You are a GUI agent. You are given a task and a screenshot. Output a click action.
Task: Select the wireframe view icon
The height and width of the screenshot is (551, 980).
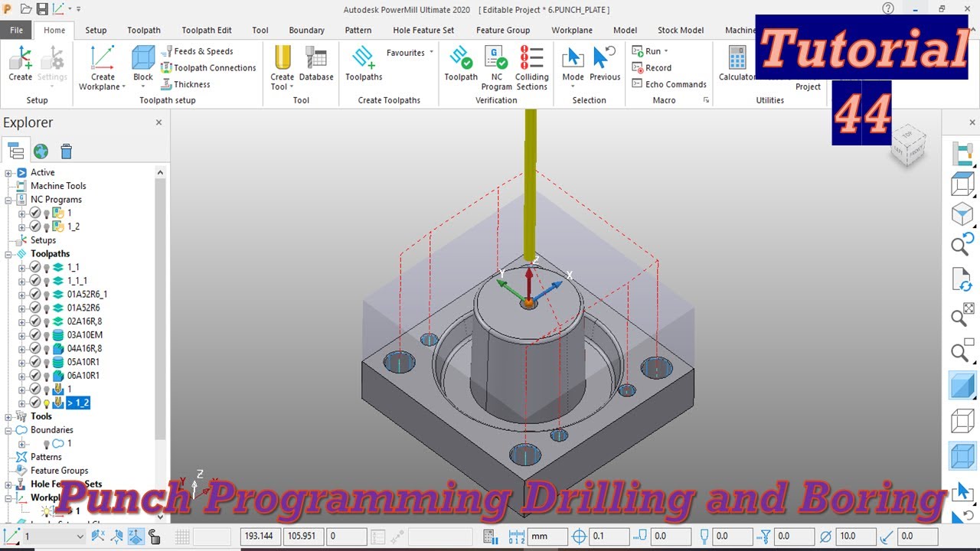[962, 422]
